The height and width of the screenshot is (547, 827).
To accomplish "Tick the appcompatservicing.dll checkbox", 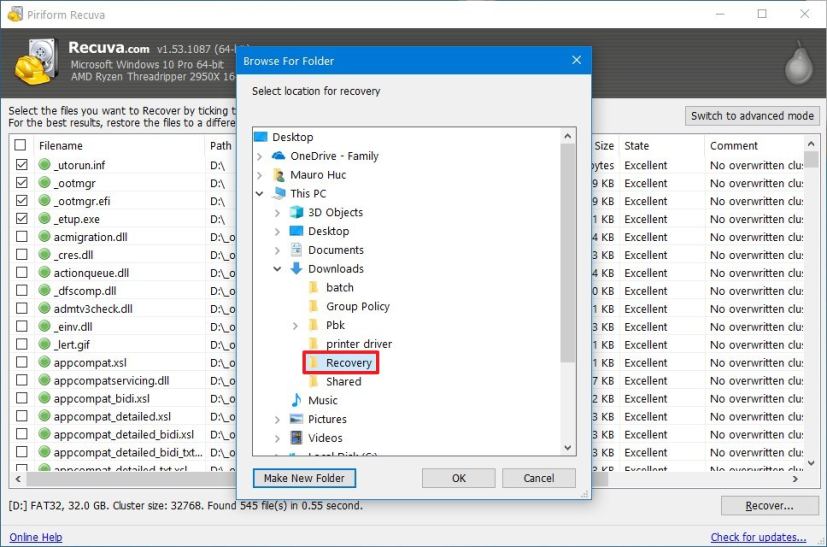I will click(x=22, y=380).
